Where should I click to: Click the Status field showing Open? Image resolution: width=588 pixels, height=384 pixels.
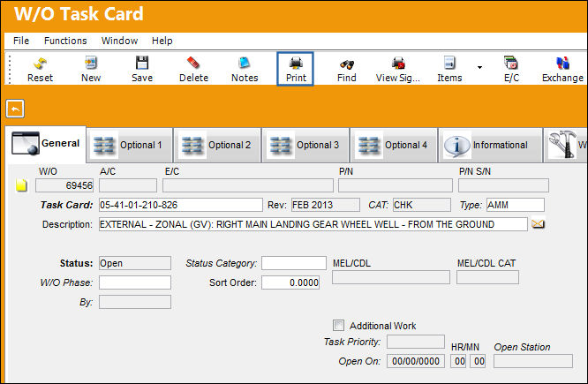[x=135, y=263]
